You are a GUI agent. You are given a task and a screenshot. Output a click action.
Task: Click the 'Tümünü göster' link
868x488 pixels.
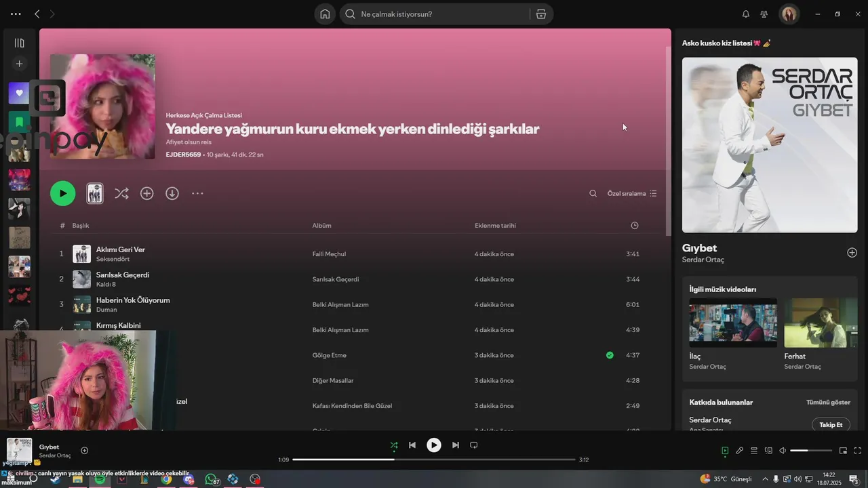828,402
